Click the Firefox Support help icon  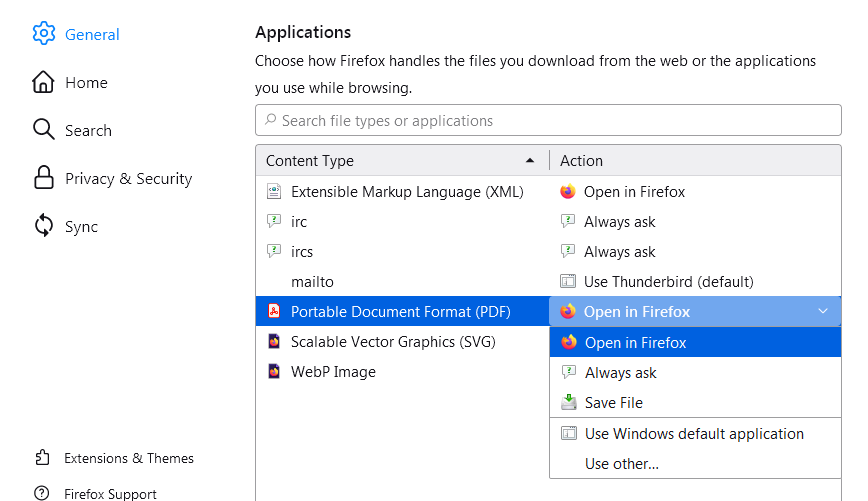tap(42, 493)
